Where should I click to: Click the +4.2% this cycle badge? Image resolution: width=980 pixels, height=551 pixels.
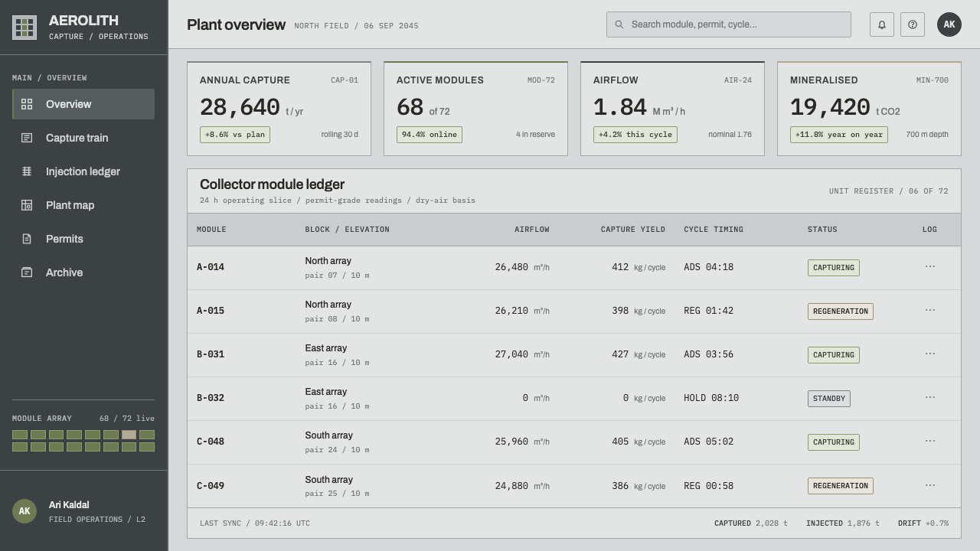635,135
